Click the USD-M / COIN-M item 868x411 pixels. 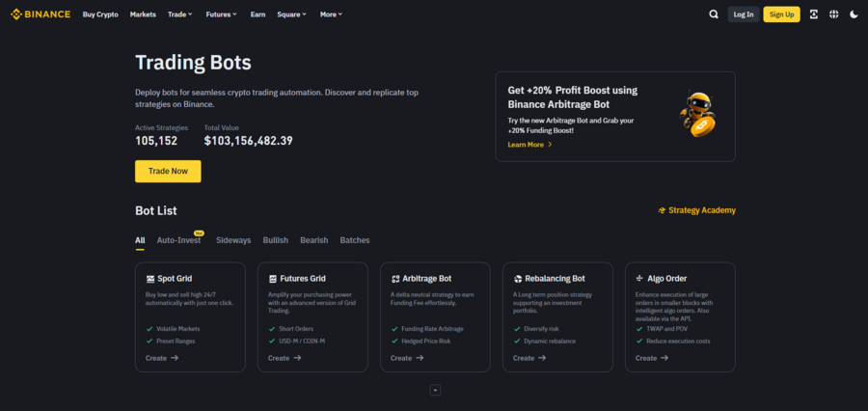[296, 342]
